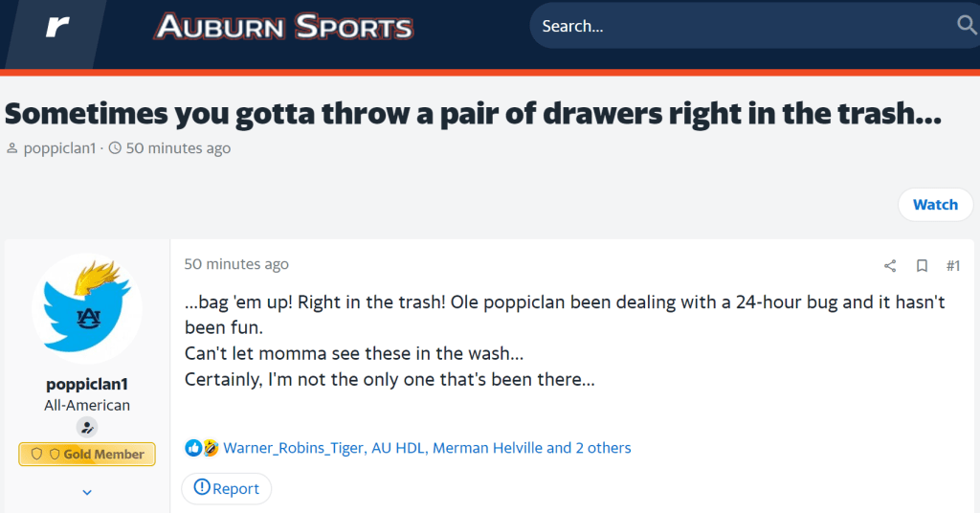980x513 pixels.
Task: Click the small badge icon under All-American
Action: [x=87, y=428]
